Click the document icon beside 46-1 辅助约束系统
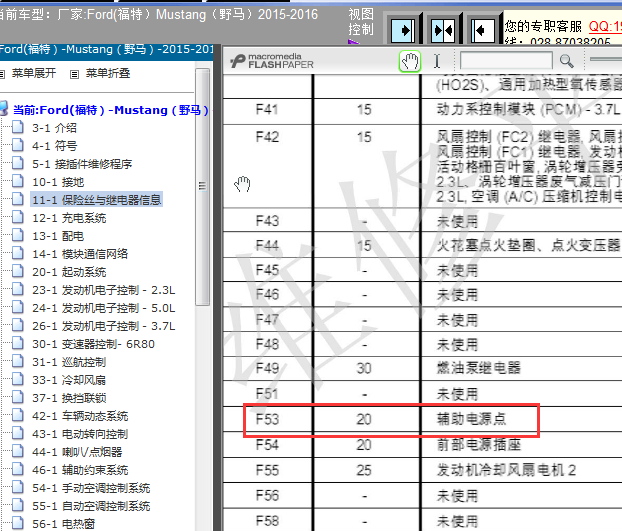The height and width of the screenshot is (531, 622). (17, 469)
